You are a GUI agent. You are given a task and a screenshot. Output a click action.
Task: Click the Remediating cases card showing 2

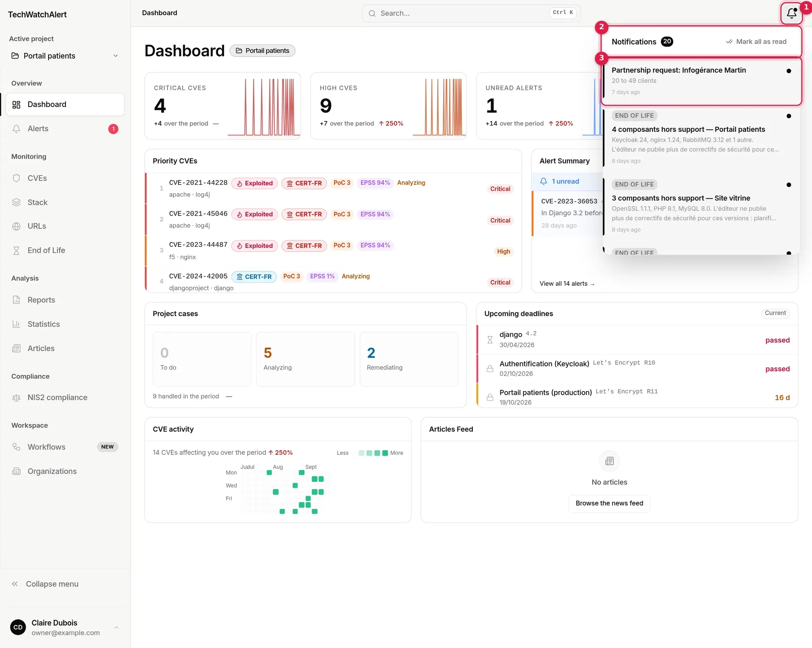pos(409,359)
